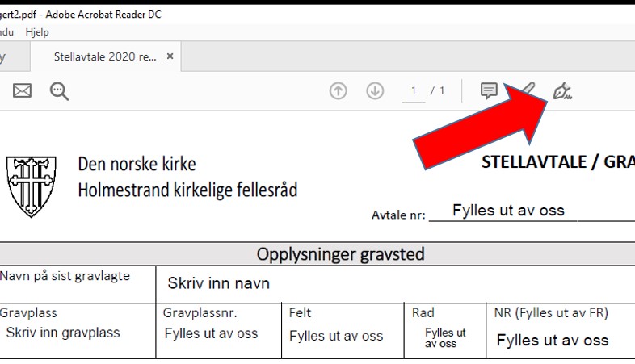635x364 pixels.
Task: Click the Gravplassnr. form field
Action: pos(211,333)
